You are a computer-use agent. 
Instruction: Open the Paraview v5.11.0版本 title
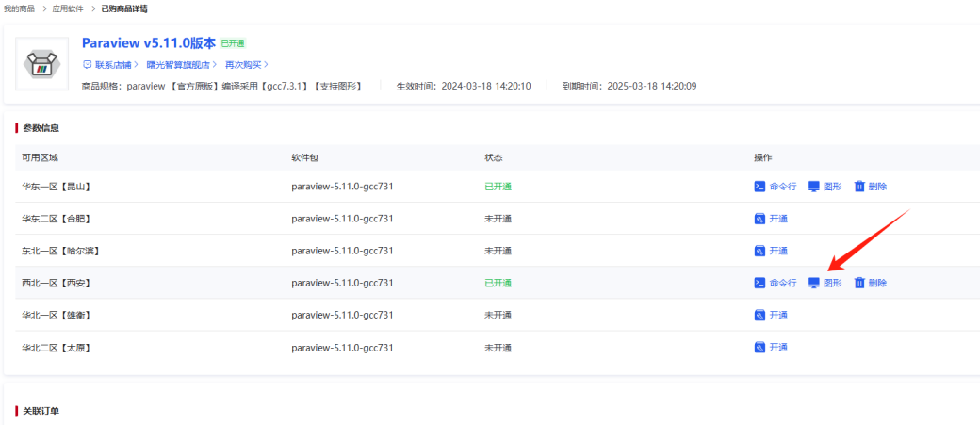148,43
